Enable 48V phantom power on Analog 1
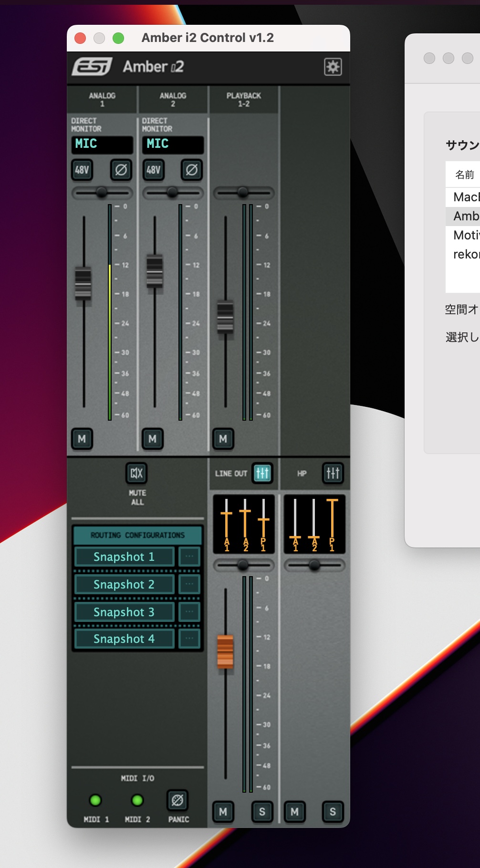The height and width of the screenshot is (868, 480). click(82, 170)
